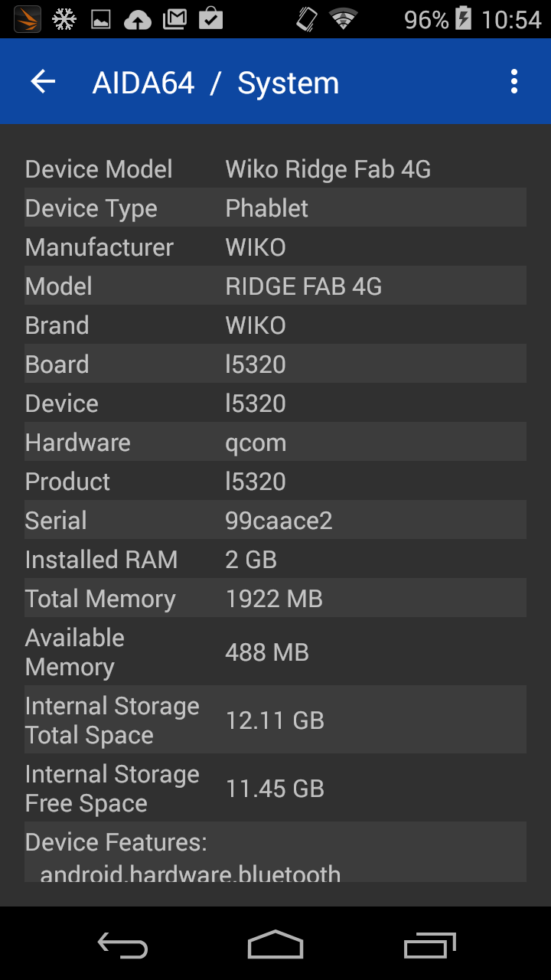This screenshot has height=980, width=551.
Task: Select the Available Memory row
Action: [x=275, y=652]
